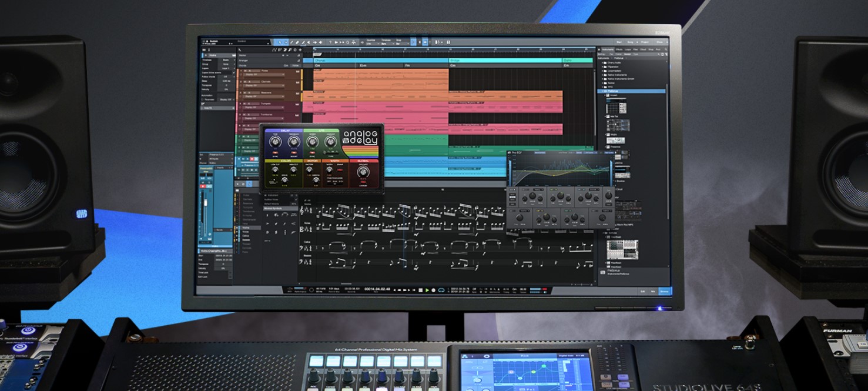Expand the Native Instruments folder in the Browser
This screenshot has height=391, width=868.
click(x=602, y=75)
